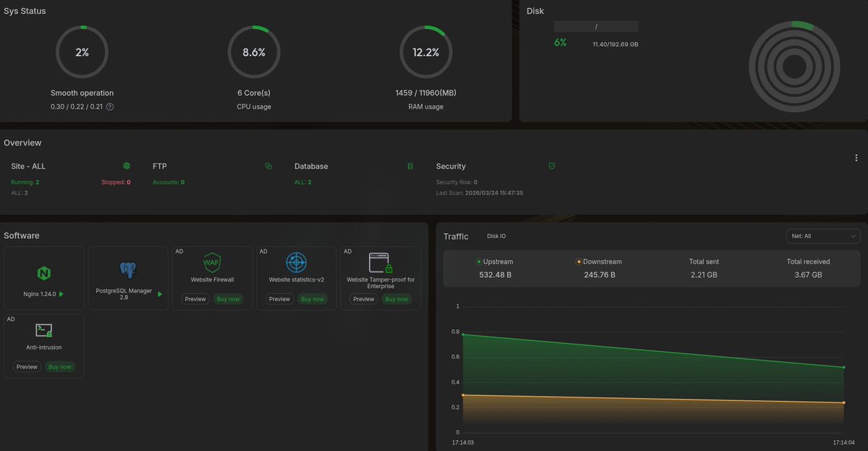Click the Website statistics-v2 target icon
This screenshot has width=868, height=451.
(x=296, y=262)
